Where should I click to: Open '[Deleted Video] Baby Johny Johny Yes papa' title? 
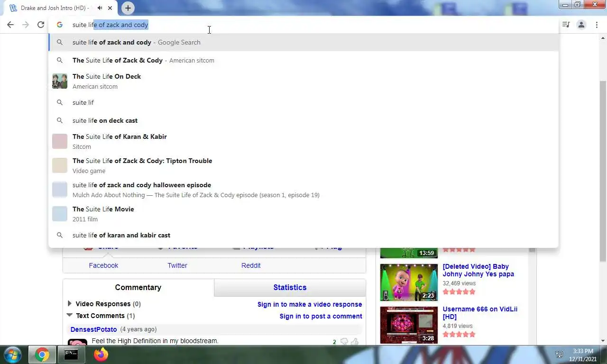coord(478,270)
